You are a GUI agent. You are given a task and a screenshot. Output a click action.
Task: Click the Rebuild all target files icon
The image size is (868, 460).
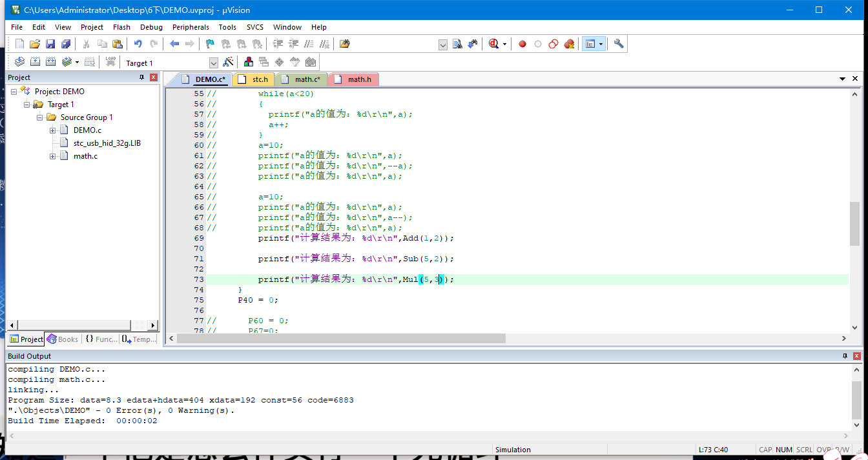pyautogui.click(x=50, y=62)
